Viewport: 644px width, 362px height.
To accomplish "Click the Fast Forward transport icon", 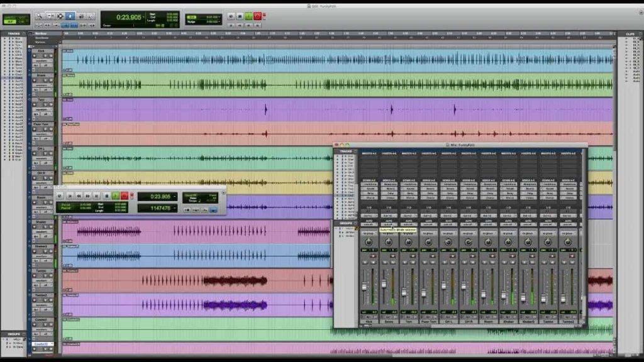I will tap(89, 195).
